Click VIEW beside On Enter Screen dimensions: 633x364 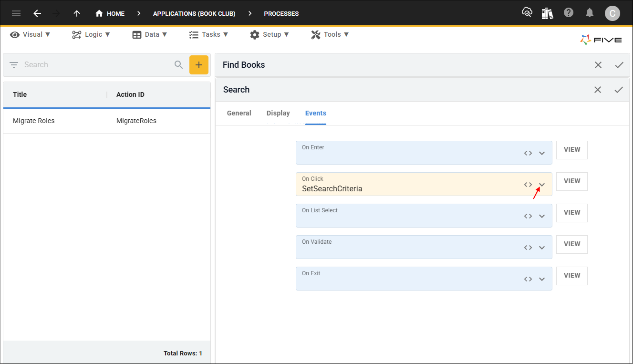click(x=572, y=150)
